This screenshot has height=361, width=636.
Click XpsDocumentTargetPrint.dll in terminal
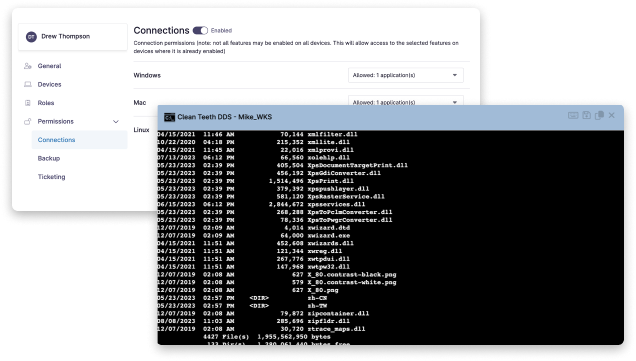(x=357, y=165)
